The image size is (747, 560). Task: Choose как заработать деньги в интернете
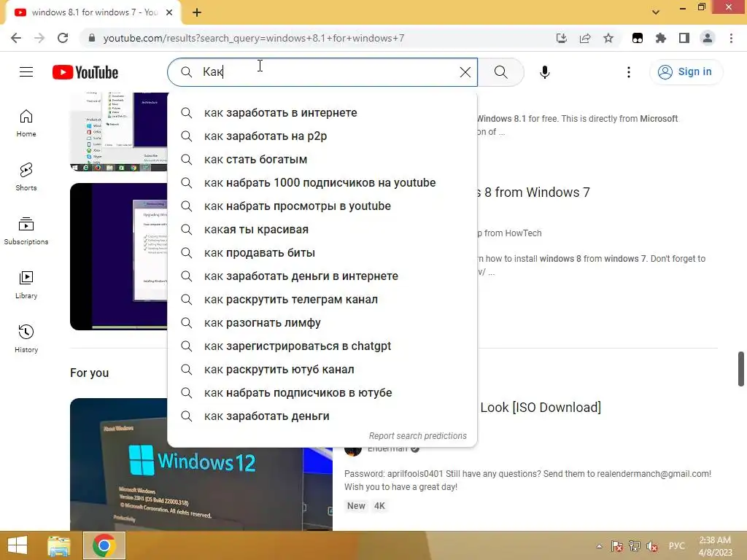(322, 276)
